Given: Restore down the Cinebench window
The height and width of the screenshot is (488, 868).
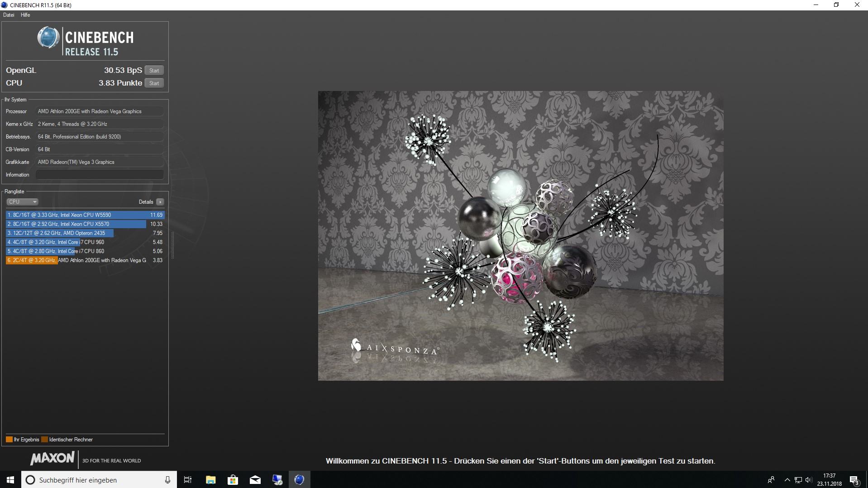Looking at the screenshot, I should click(836, 5).
